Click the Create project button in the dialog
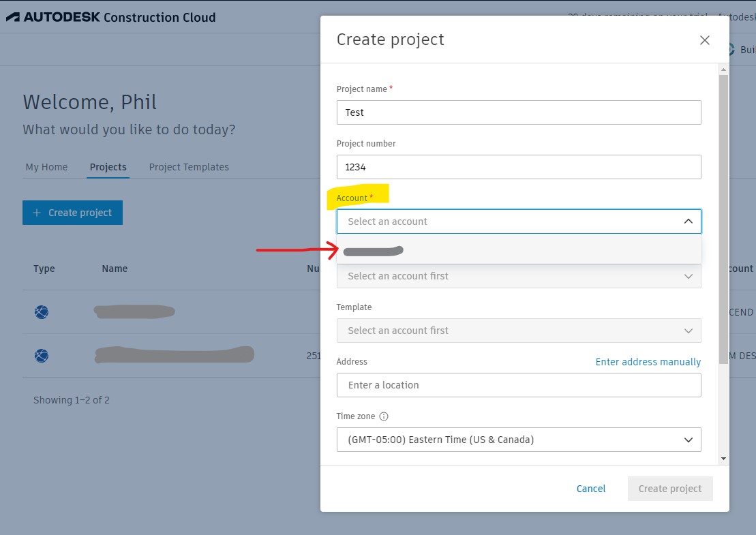The height and width of the screenshot is (535, 756). tap(669, 489)
